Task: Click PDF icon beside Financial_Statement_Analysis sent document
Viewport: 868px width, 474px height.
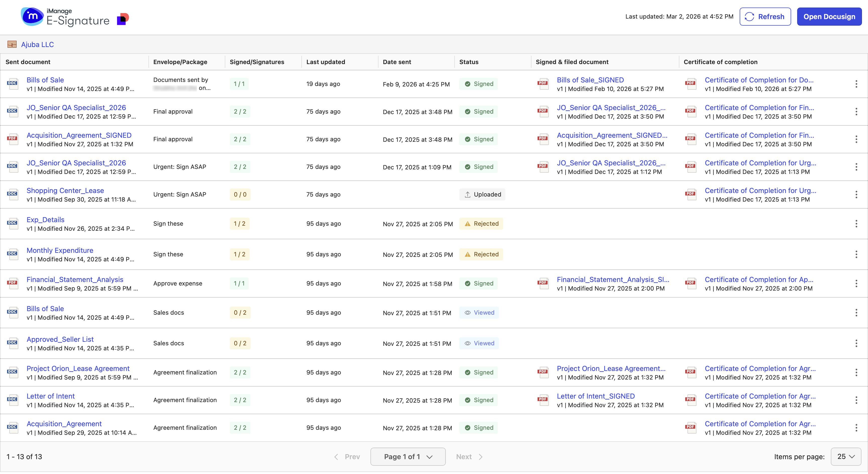Action: pyautogui.click(x=13, y=283)
